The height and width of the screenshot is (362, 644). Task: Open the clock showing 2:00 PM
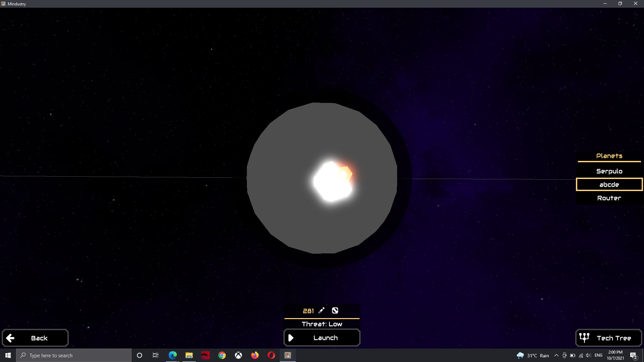(615, 355)
